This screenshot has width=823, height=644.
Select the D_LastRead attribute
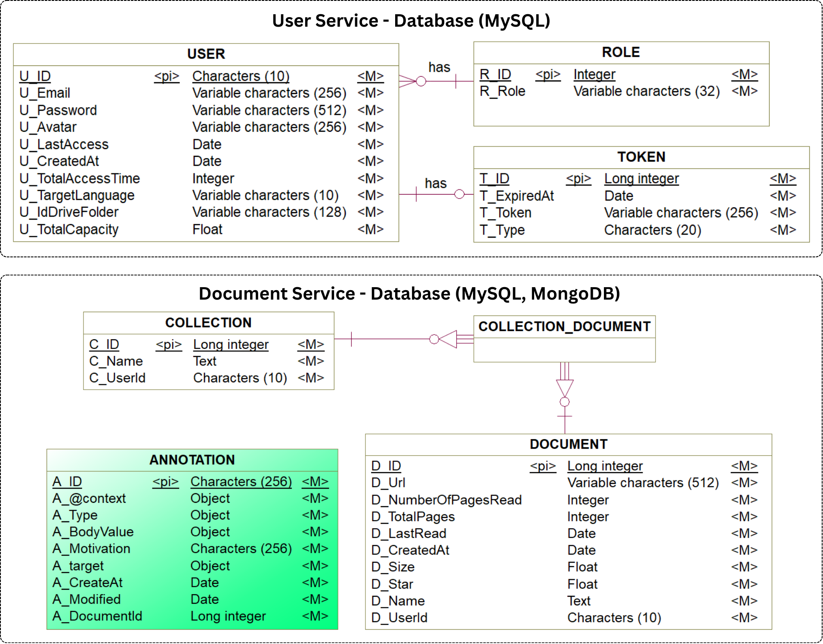coord(408,534)
